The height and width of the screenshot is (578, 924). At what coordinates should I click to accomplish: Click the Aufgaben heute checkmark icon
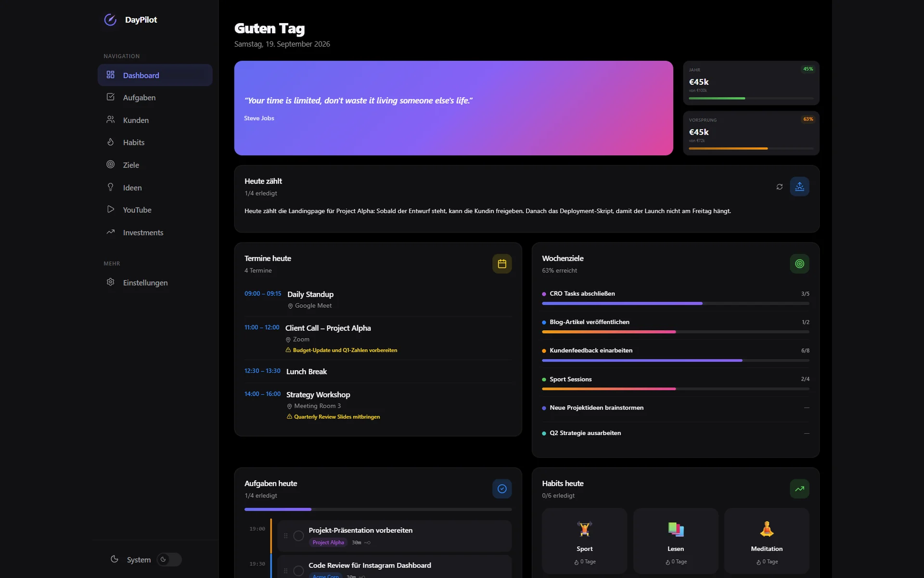(502, 488)
